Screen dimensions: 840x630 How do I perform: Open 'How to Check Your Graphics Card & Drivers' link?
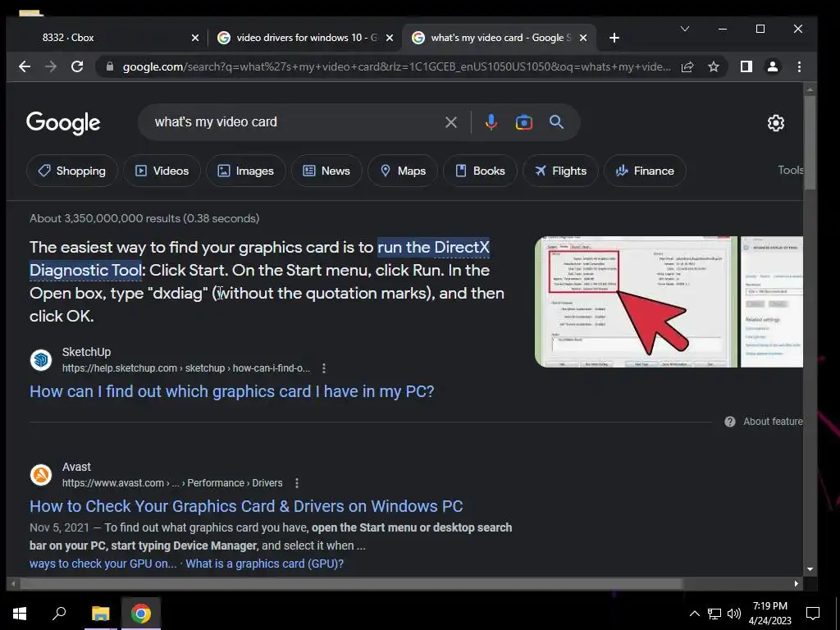click(246, 506)
